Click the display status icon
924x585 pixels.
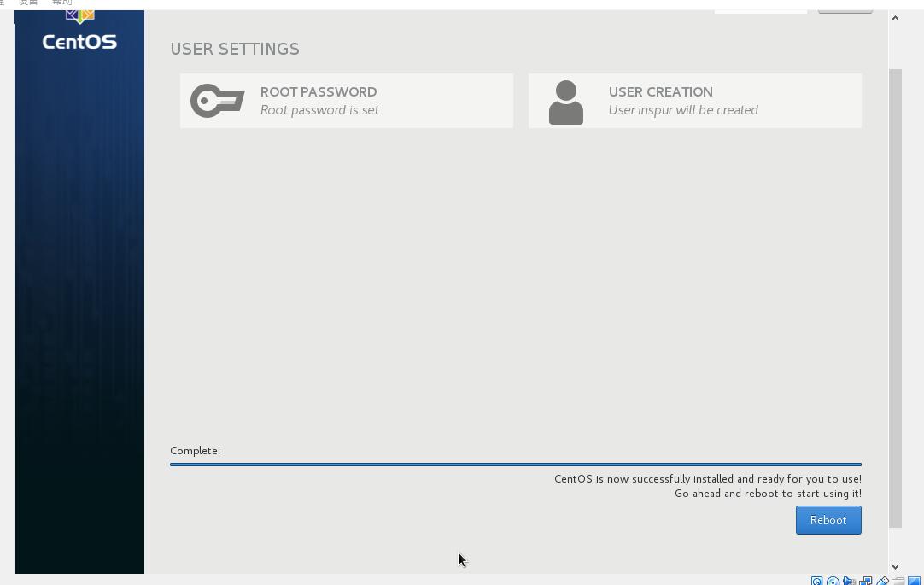[914, 582]
